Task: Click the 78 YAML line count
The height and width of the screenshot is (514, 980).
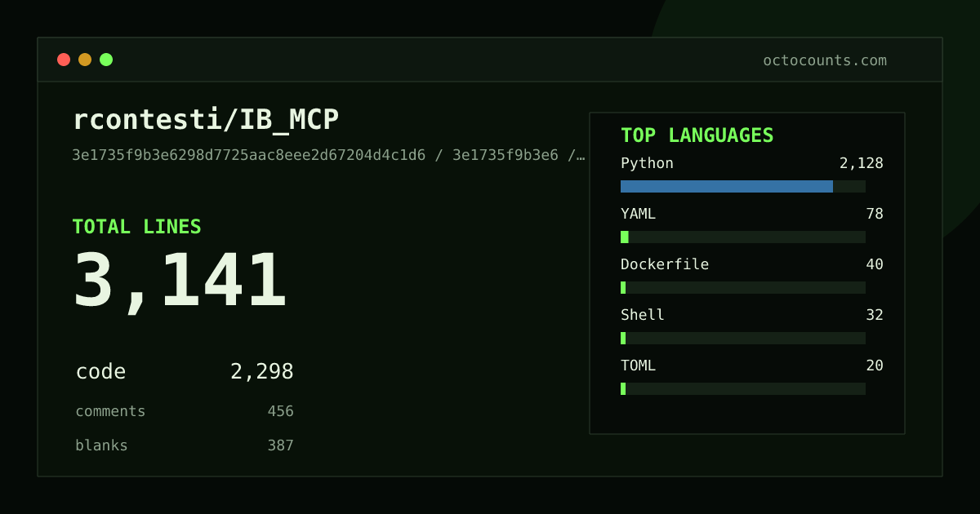Action: coord(875,214)
